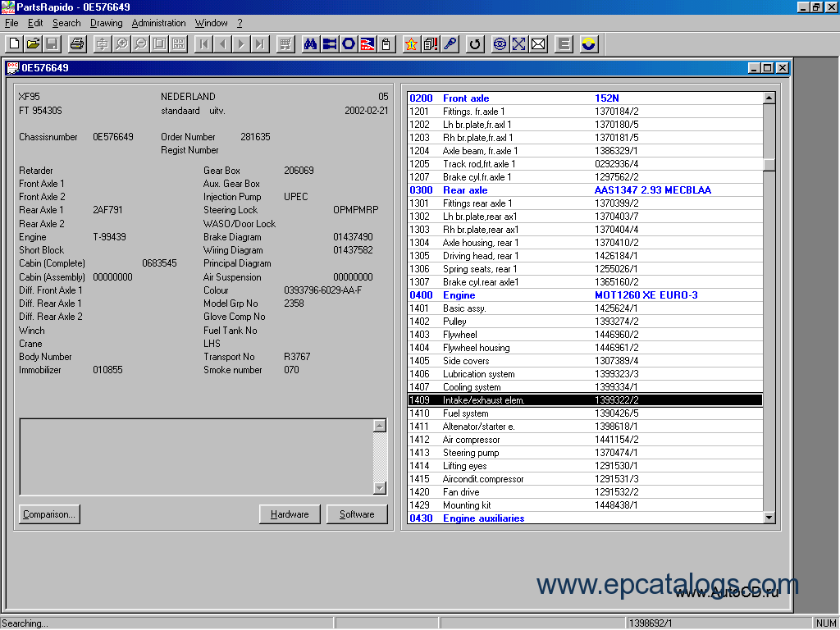Image resolution: width=840 pixels, height=630 pixels.
Task: Click the yellow-blue disc icon
Action: coord(588,44)
